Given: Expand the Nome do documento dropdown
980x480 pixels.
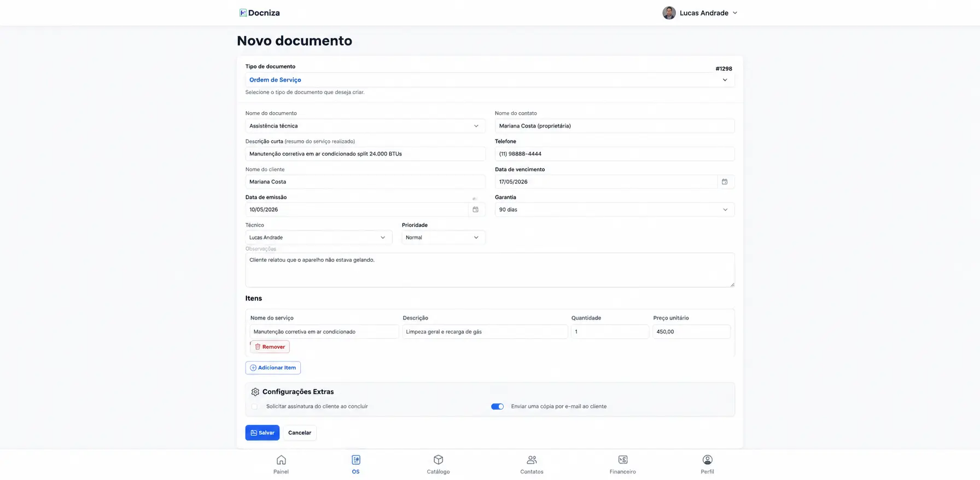Looking at the screenshot, I should pyautogui.click(x=365, y=126).
